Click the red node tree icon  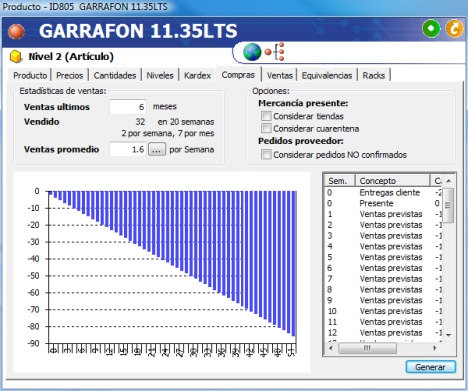275,52
